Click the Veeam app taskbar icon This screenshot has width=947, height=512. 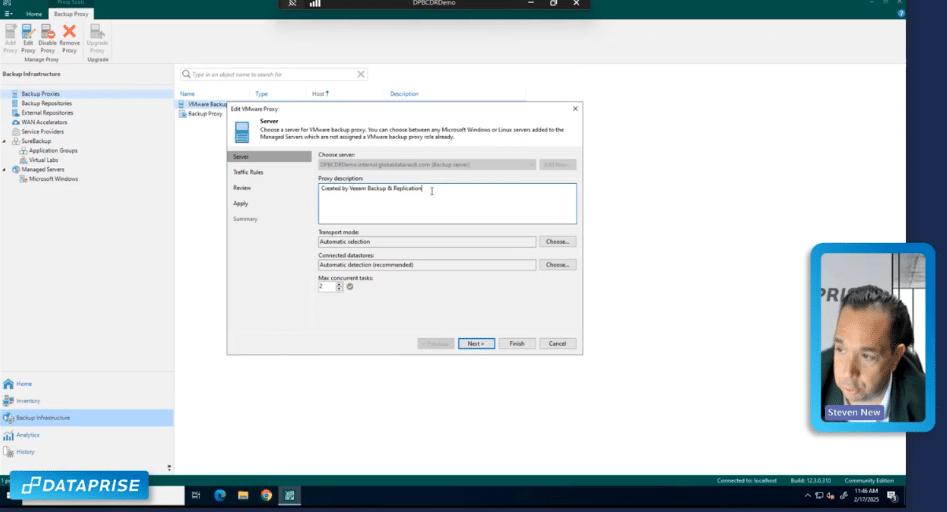pos(290,495)
